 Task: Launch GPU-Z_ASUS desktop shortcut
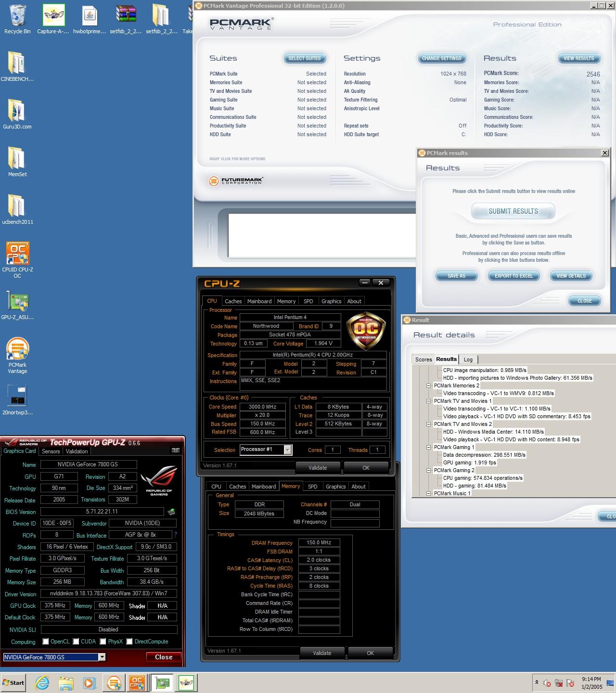click(17, 306)
